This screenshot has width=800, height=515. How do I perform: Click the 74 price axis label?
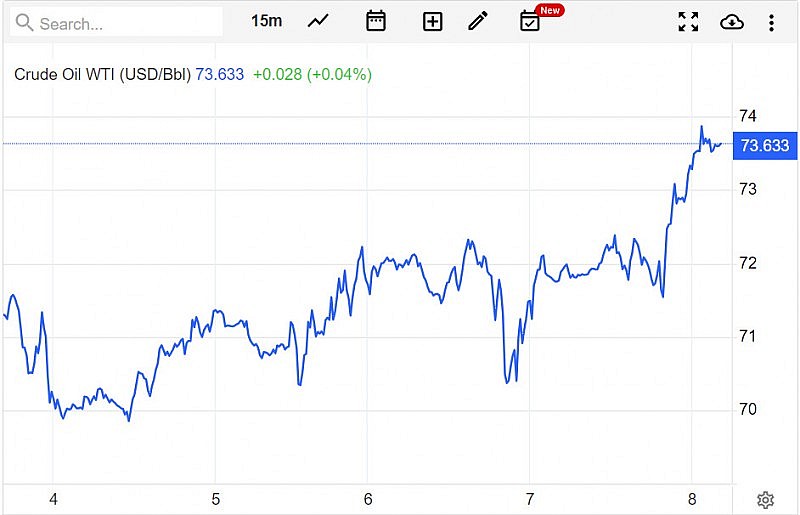pyautogui.click(x=747, y=116)
